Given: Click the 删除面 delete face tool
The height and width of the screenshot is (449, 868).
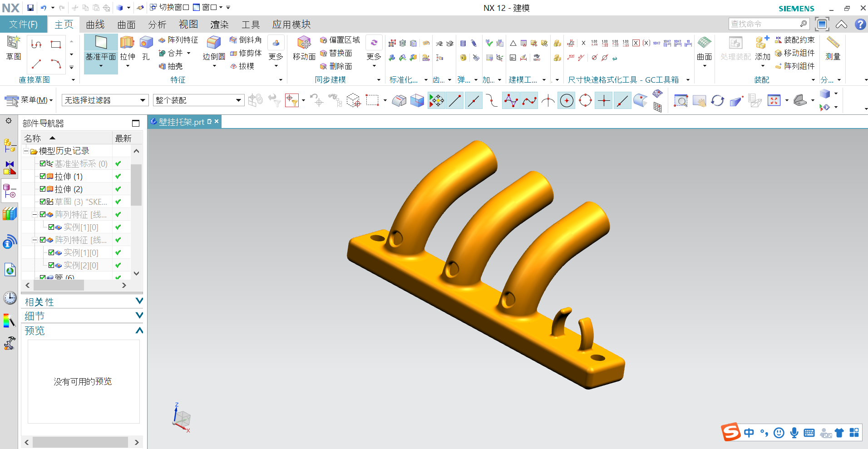Looking at the screenshot, I should (336, 66).
